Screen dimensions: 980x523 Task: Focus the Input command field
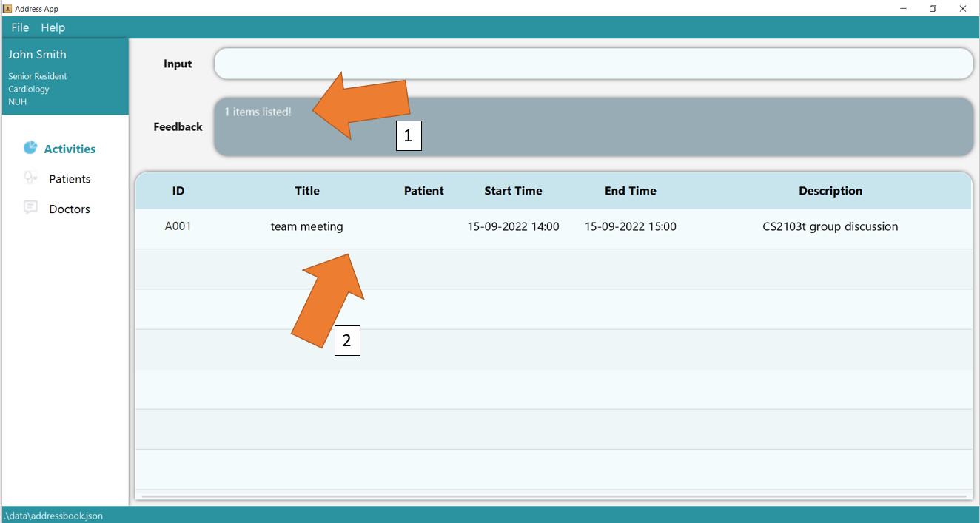[x=592, y=64]
